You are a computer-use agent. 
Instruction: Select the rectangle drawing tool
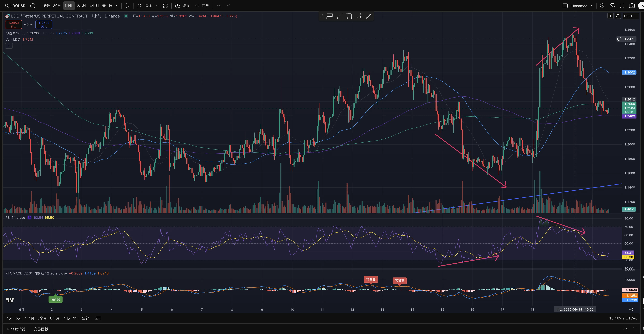349,16
